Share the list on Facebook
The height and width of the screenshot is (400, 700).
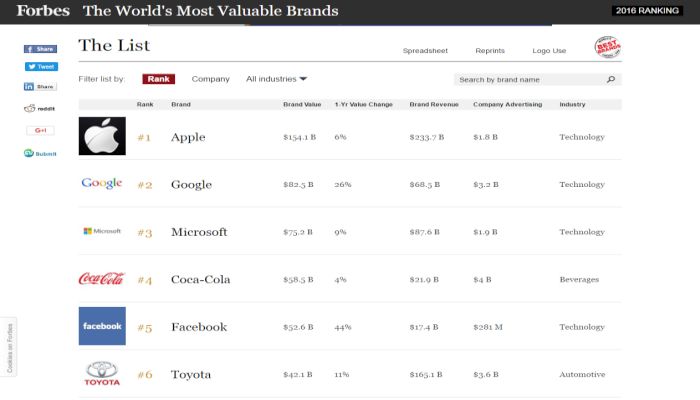(x=40, y=49)
